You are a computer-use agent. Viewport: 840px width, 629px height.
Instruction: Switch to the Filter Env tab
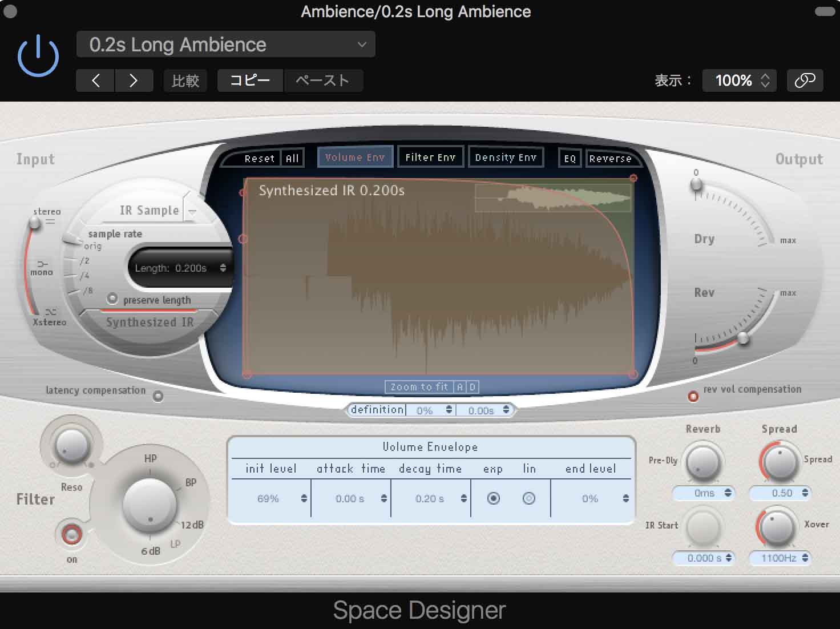click(430, 157)
